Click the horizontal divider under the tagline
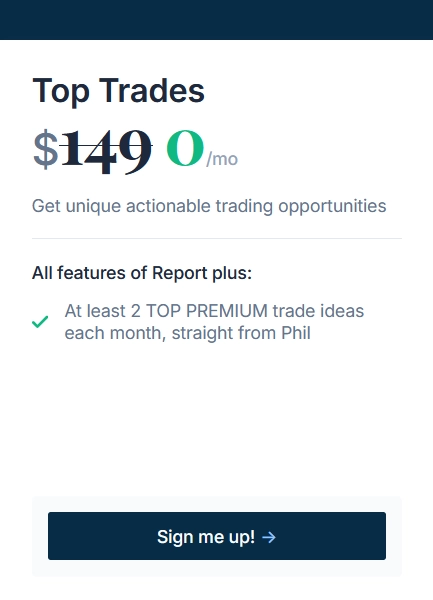Screen dimensions: 433x600 coord(217,238)
